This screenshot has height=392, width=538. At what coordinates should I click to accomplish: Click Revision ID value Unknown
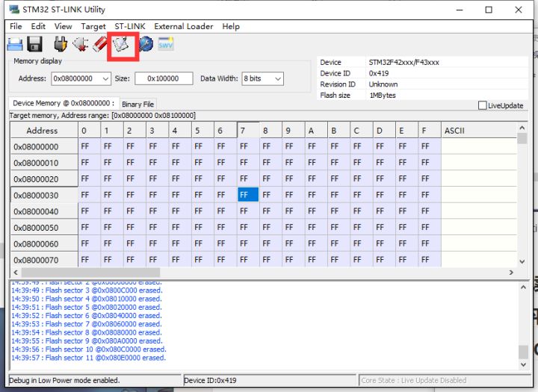(383, 84)
